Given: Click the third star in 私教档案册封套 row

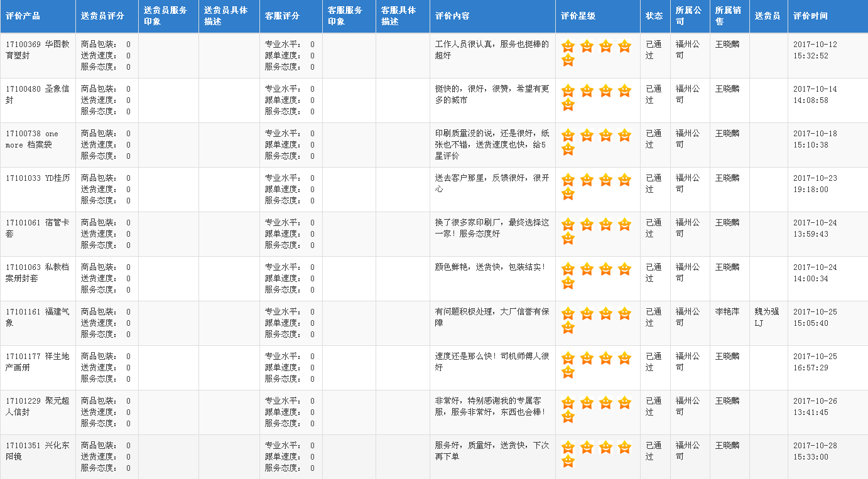Looking at the screenshot, I should pos(605,269).
